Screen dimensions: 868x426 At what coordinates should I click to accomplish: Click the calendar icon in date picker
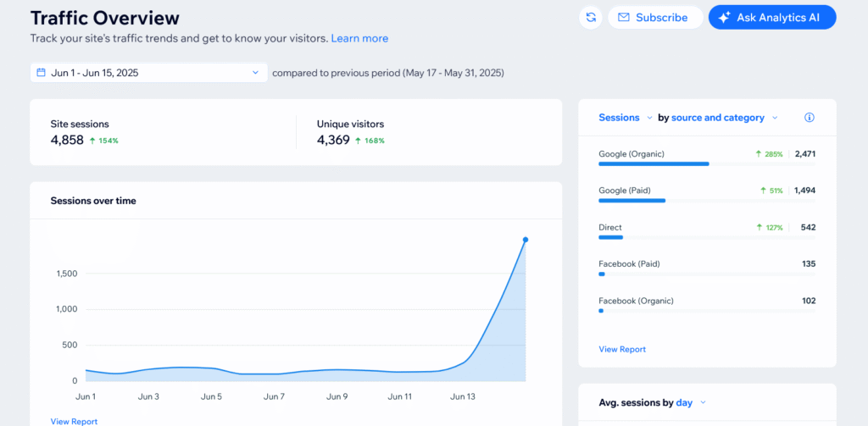41,73
